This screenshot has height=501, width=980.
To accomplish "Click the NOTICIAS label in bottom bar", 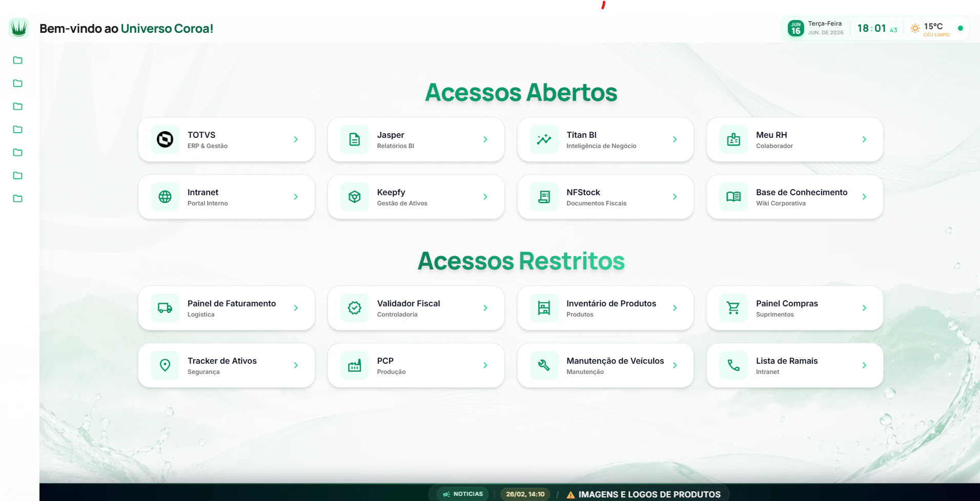I will [x=468, y=494].
